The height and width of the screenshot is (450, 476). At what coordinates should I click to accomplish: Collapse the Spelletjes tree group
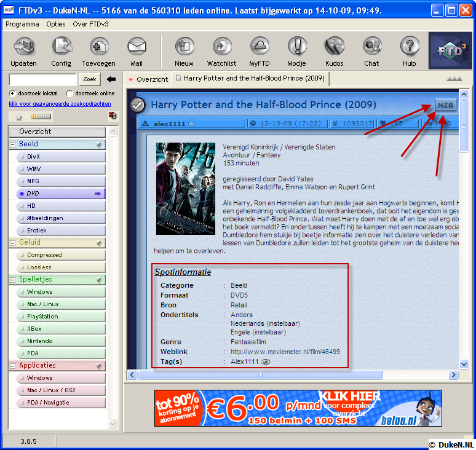click(x=13, y=280)
